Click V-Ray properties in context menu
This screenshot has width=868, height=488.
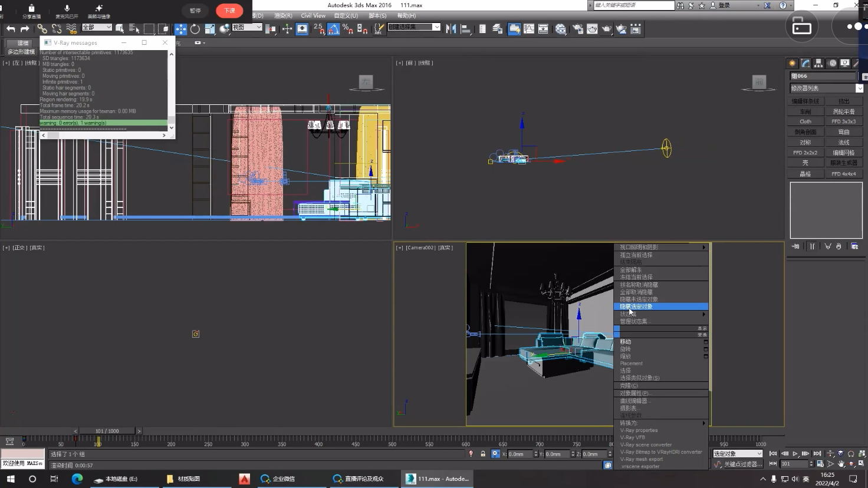(661, 430)
